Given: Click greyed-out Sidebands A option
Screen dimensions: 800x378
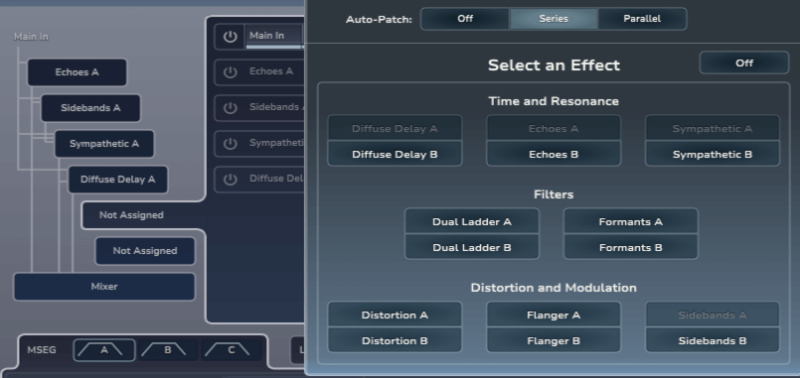Looking at the screenshot, I should [712, 315].
